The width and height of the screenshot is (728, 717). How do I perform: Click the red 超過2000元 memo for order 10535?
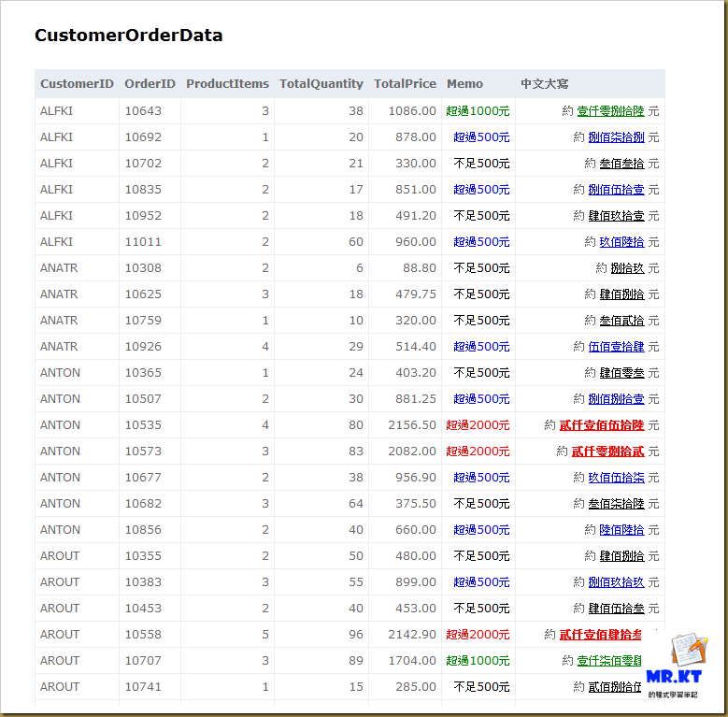click(x=478, y=425)
